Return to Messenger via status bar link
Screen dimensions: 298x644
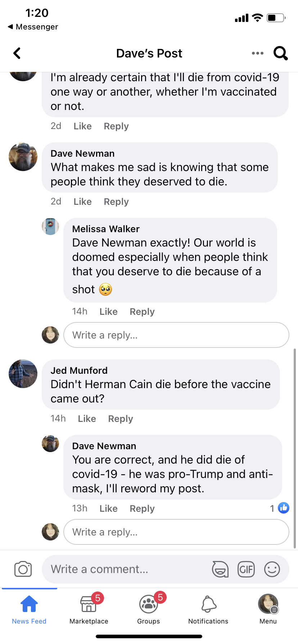point(33,27)
